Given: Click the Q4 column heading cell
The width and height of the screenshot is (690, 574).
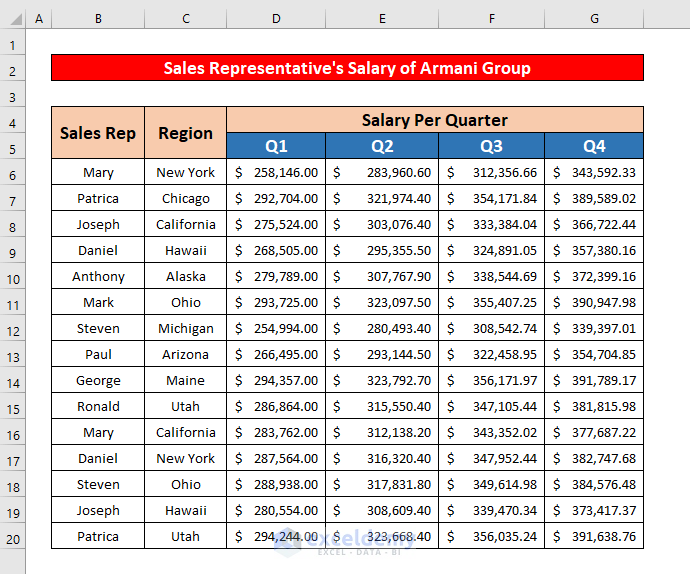Looking at the screenshot, I should point(594,146).
